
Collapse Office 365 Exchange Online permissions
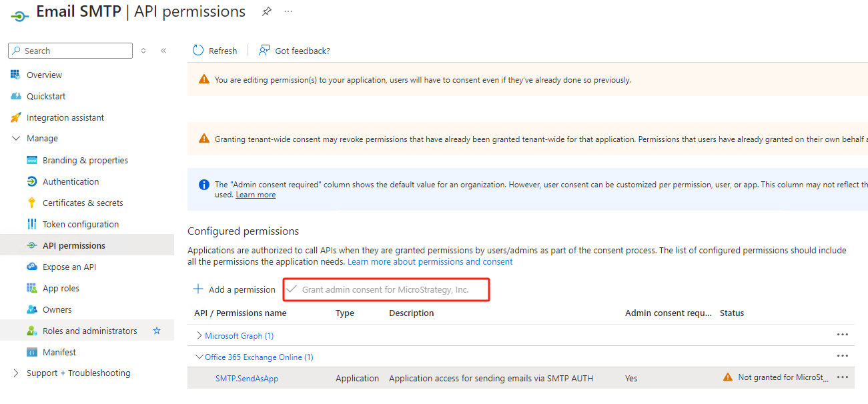point(199,356)
